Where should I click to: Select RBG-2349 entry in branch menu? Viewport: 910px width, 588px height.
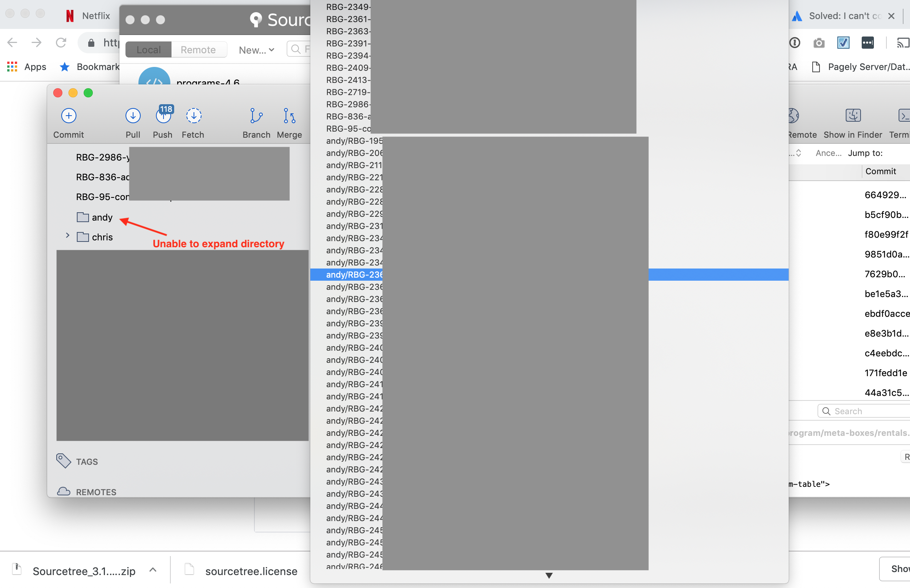(549, 7)
